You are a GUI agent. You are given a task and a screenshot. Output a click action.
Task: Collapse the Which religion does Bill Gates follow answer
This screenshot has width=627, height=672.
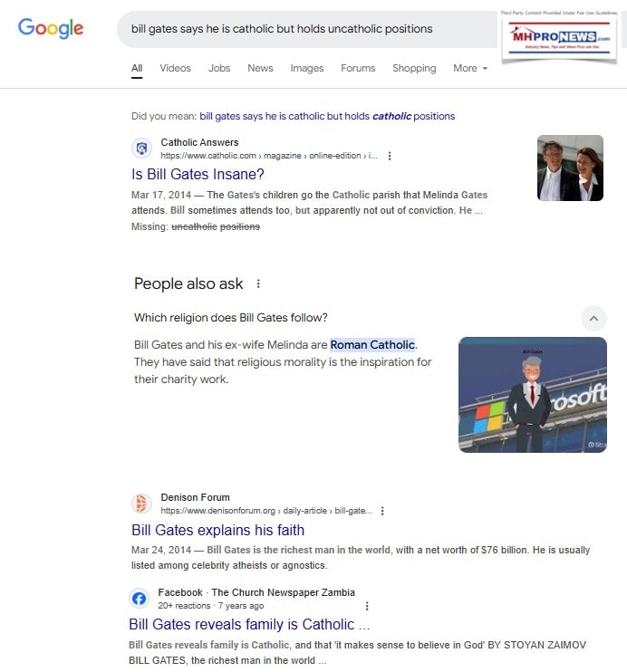[x=593, y=319]
